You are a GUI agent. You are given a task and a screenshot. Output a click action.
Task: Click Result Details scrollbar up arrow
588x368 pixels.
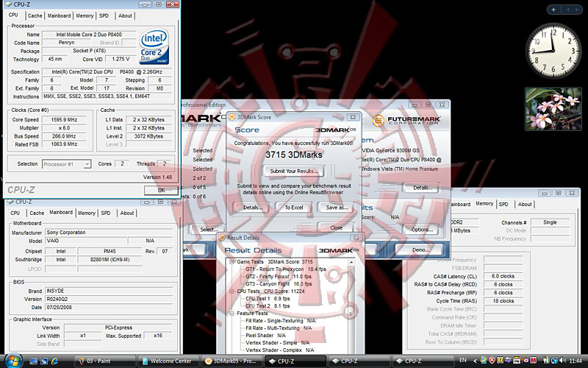(x=351, y=263)
